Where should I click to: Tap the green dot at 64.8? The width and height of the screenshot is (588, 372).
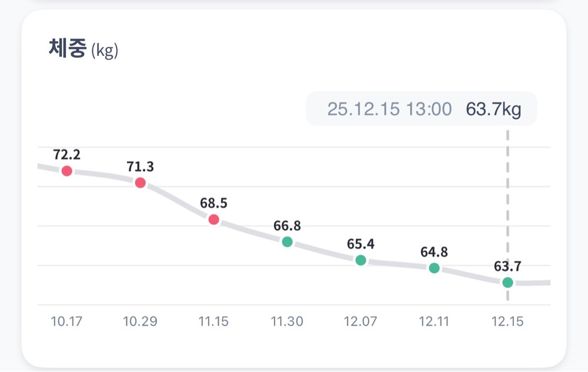tap(434, 268)
